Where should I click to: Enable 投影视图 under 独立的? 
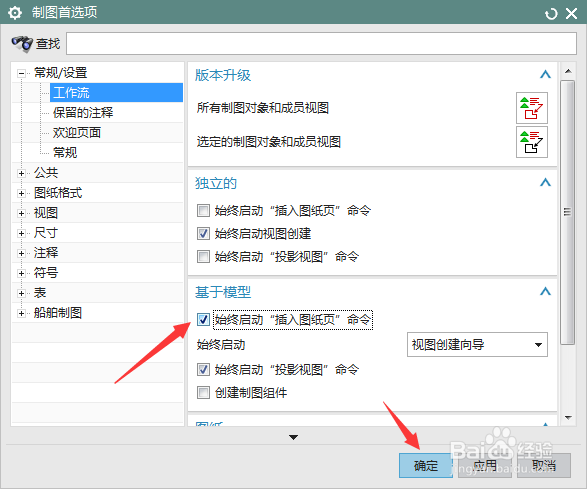click(x=203, y=257)
